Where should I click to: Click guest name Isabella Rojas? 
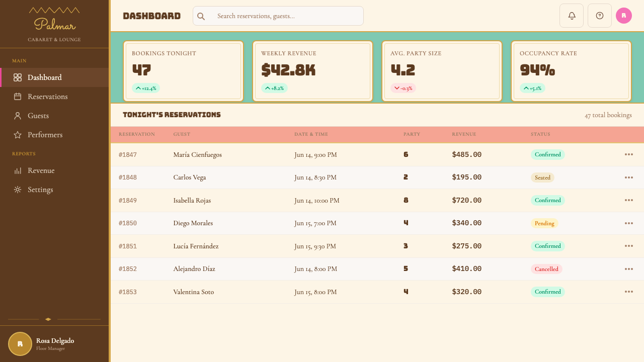pyautogui.click(x=192, y=201)
